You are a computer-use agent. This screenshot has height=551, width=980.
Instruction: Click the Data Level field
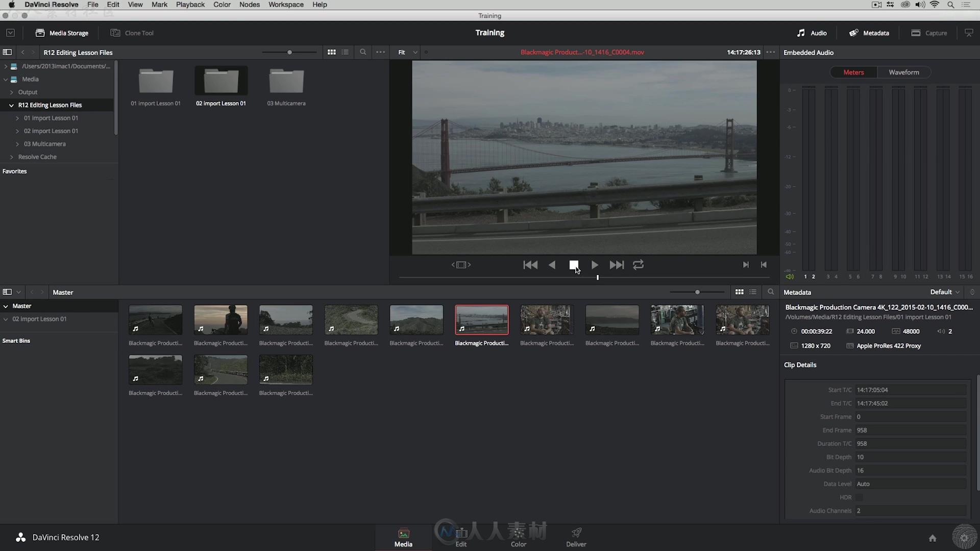(911, 484)
